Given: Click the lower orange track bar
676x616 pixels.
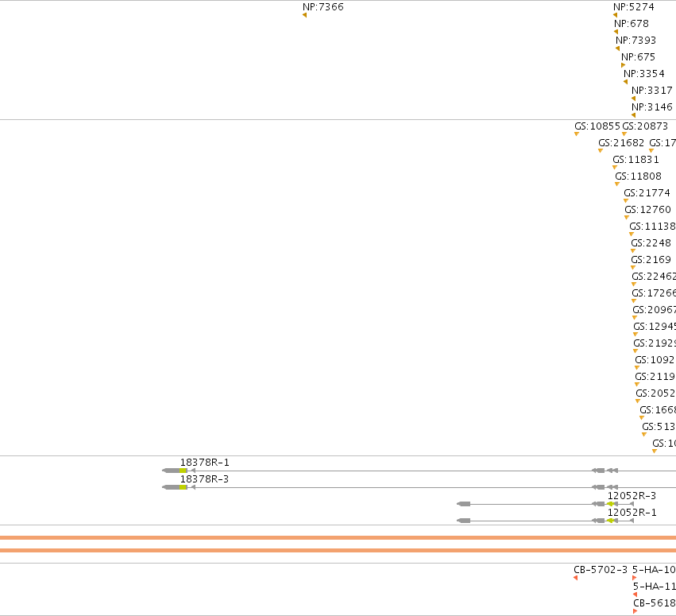Looking at the screenshot, I should click(338, 551).
